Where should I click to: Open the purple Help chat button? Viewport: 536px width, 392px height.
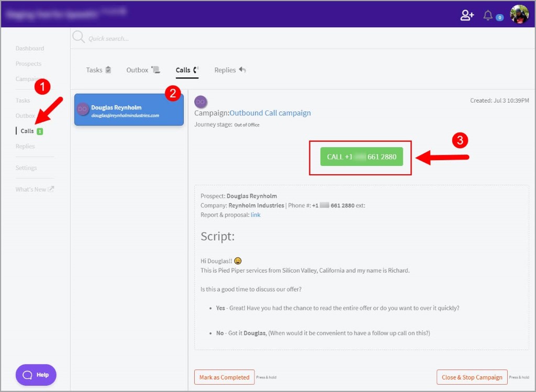36,375
